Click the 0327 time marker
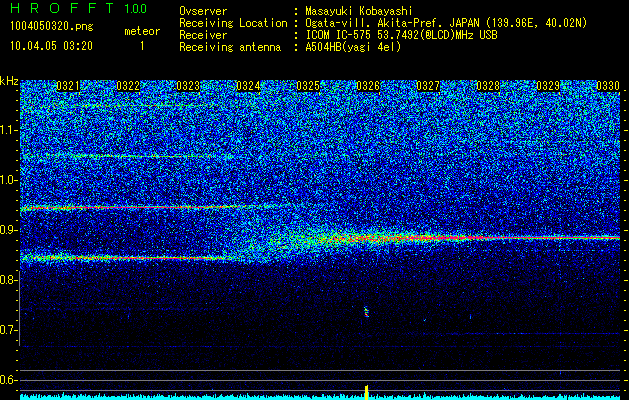Image resolution: width=629 pixels, height=400 pixels. pyautogui.click(x=428, y=86)
